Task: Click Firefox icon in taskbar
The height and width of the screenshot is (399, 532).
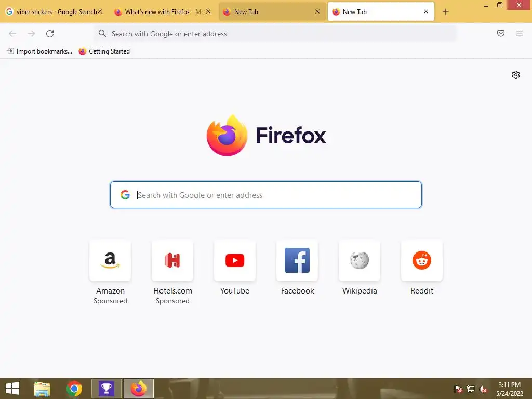Action: click(x=138, y=389)
